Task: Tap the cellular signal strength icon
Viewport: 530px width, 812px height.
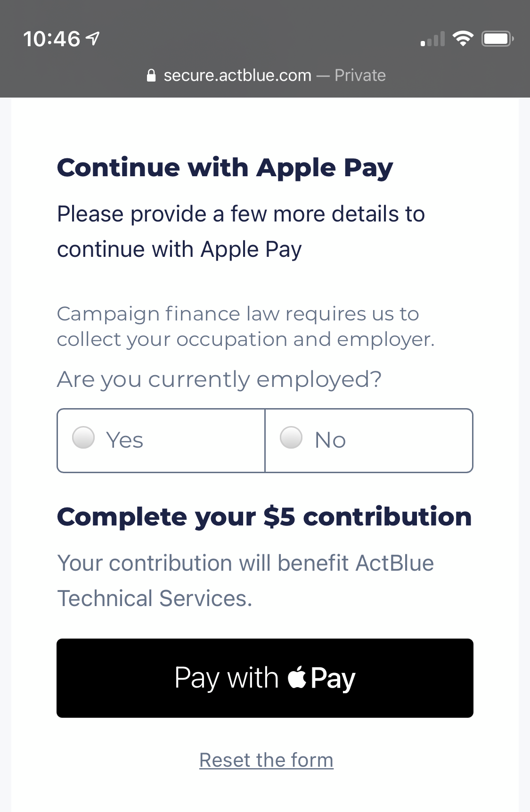Action: tap(432, 39)
